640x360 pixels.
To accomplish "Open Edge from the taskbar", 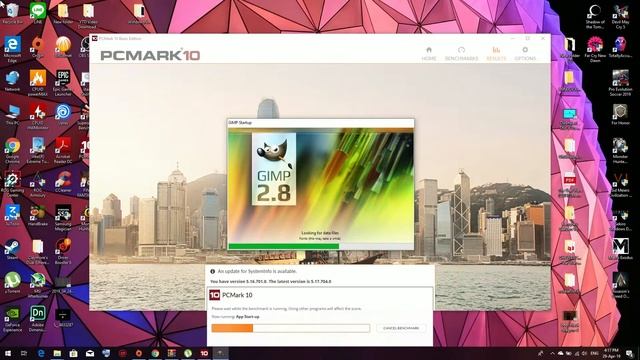I will point(41,353).
